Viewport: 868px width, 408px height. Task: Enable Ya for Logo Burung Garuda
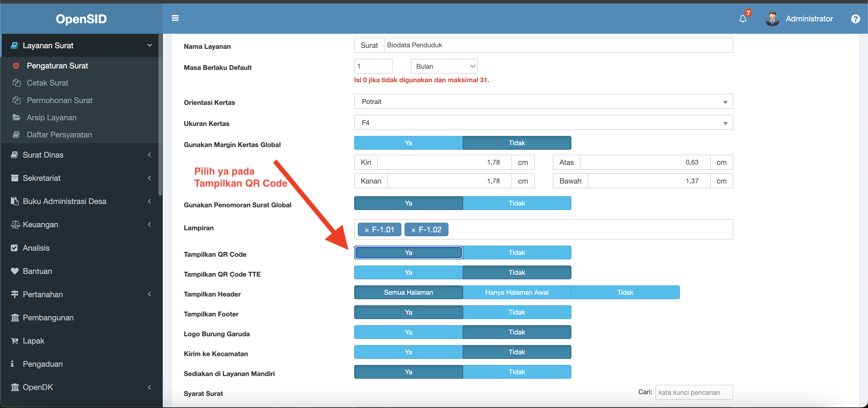408,332
